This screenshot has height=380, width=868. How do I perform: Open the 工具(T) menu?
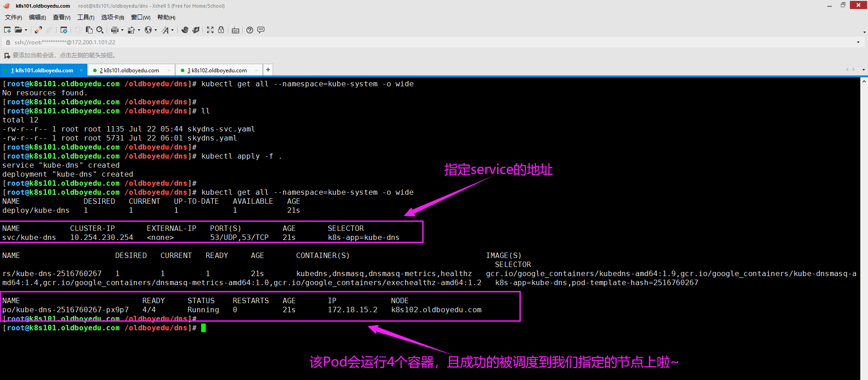pyautogui.click(x=85, y=17)
